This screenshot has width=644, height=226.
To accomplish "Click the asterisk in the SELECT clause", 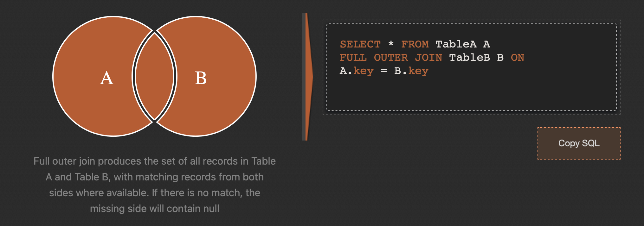I will pyautogui.click(x=391, y=44).
